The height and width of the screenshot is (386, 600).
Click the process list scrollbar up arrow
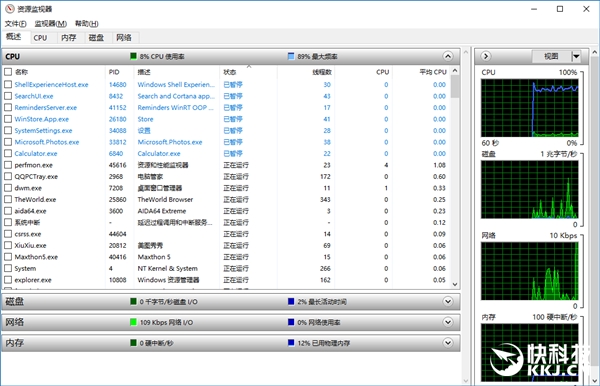pyautogui.click(x=455, y=70)
